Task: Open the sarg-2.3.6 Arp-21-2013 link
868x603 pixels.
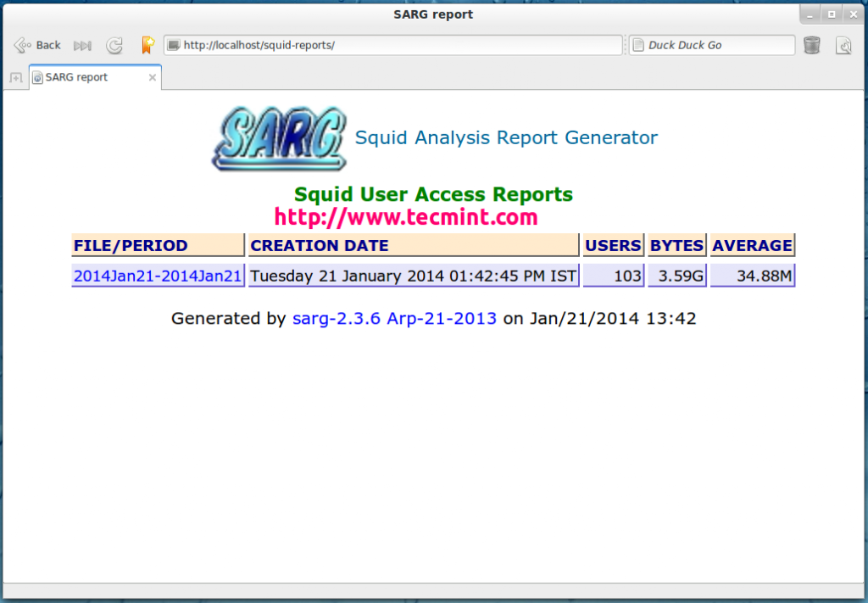Action: click(394, 319)
